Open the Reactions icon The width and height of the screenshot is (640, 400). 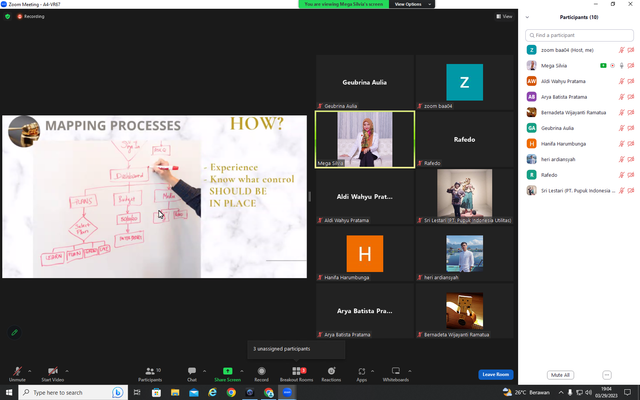click(x=331, y=371)
